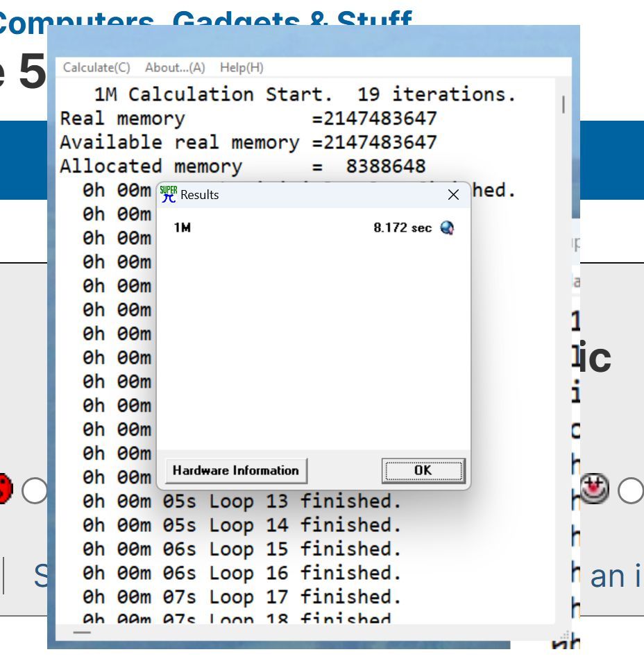Click the globe icon beside 8.172 sec
Viewport: 644px width, 670px height.
coord(448,228)
